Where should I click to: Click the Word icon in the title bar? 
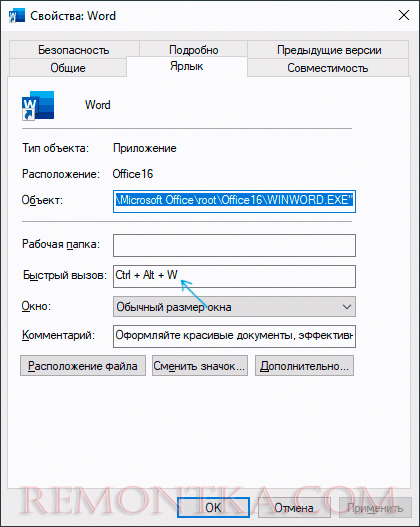pos(16,15)
